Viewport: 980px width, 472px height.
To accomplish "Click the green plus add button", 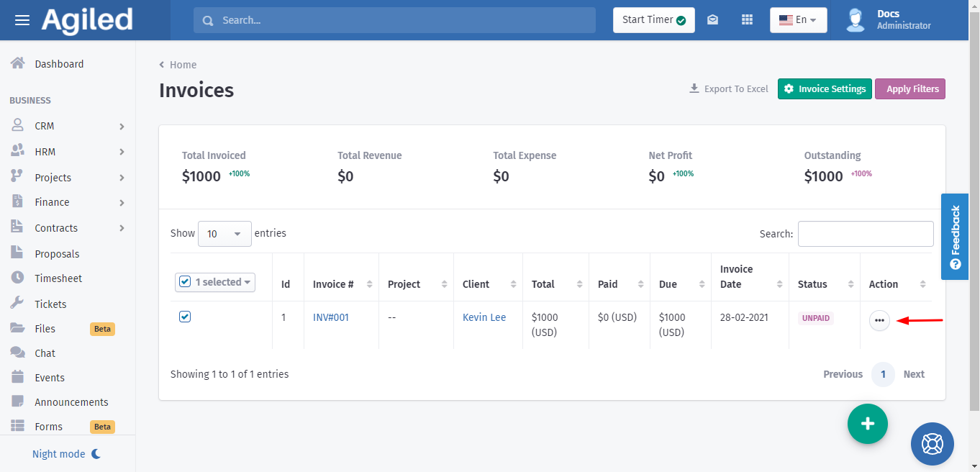I will click(867, 424).
